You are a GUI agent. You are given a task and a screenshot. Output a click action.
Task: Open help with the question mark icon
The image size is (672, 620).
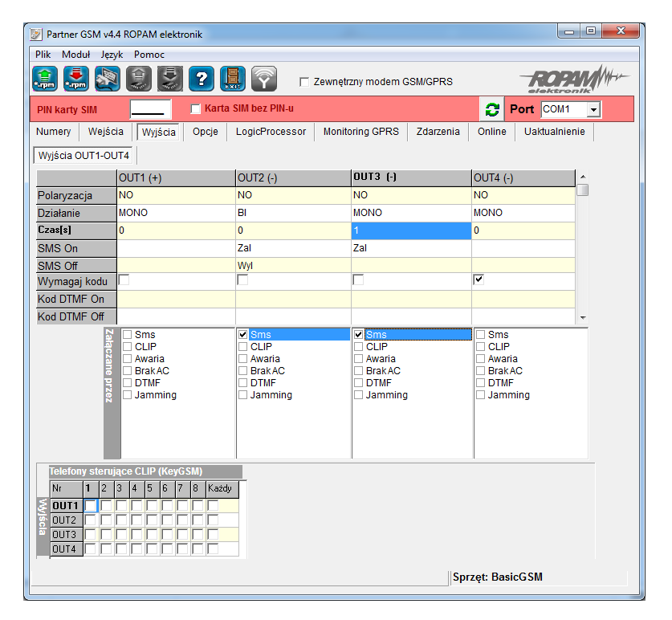coord(201,79)
